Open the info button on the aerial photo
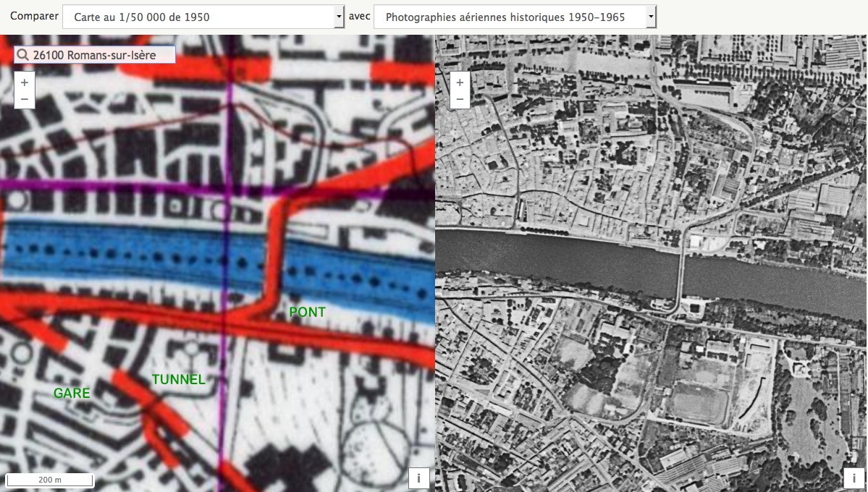This screenshot has height=492, width=868. click(854, 478)
